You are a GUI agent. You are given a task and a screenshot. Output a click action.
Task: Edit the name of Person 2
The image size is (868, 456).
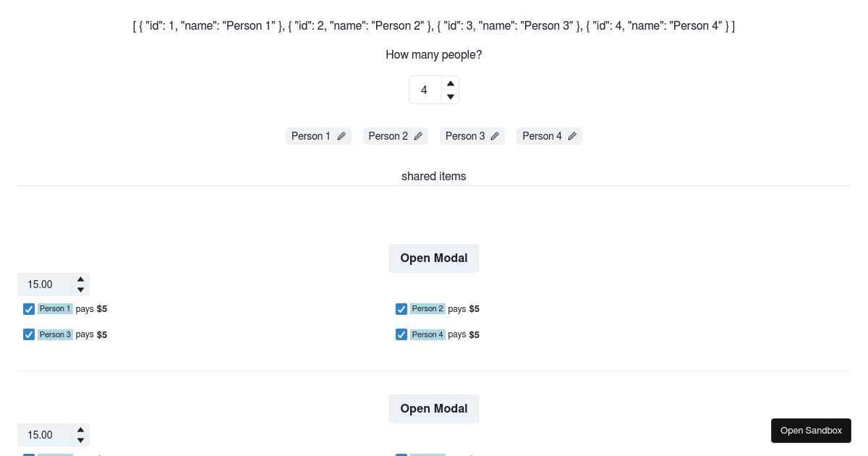click(417, 136)
